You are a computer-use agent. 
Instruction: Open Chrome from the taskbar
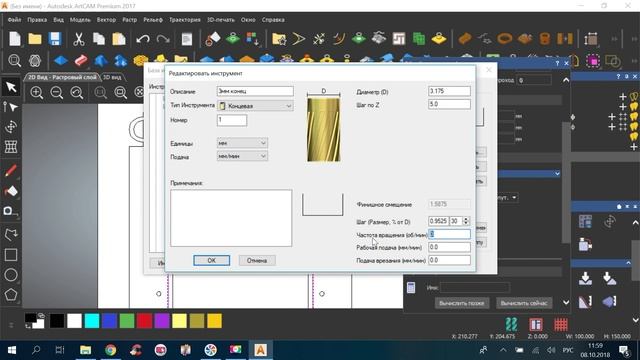pyautogui.click(x=110, y=350)
